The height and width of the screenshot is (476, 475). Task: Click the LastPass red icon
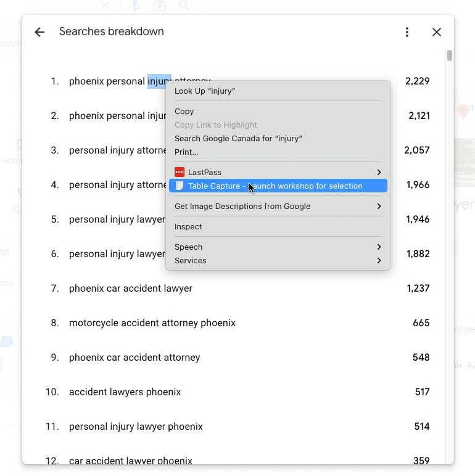180,173
